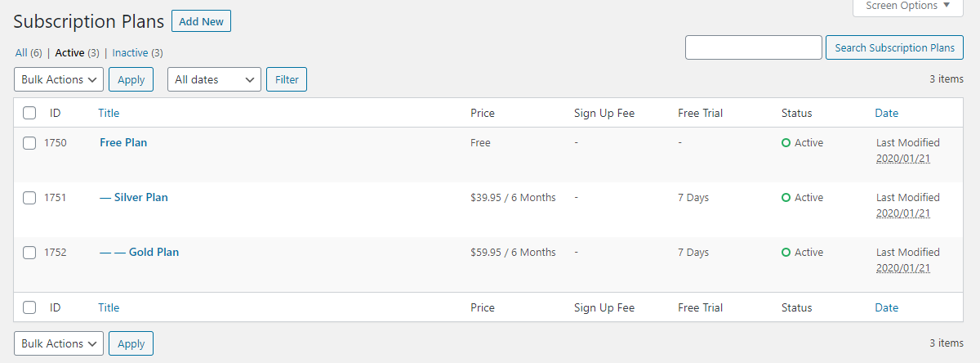Image resolution: width=980 pixels, height=363 pixels.
Task: Open the bottom Bulk Actions dropdown
Action: point(59,343)
